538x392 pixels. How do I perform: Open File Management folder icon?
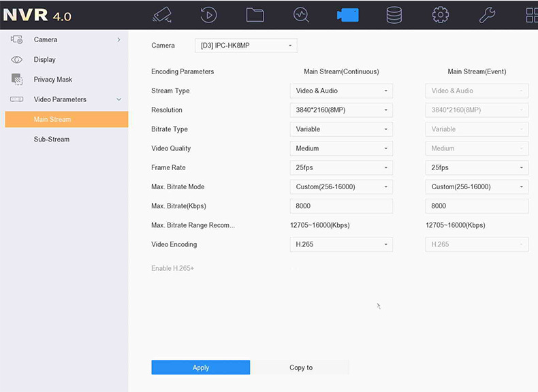[255, 15]
